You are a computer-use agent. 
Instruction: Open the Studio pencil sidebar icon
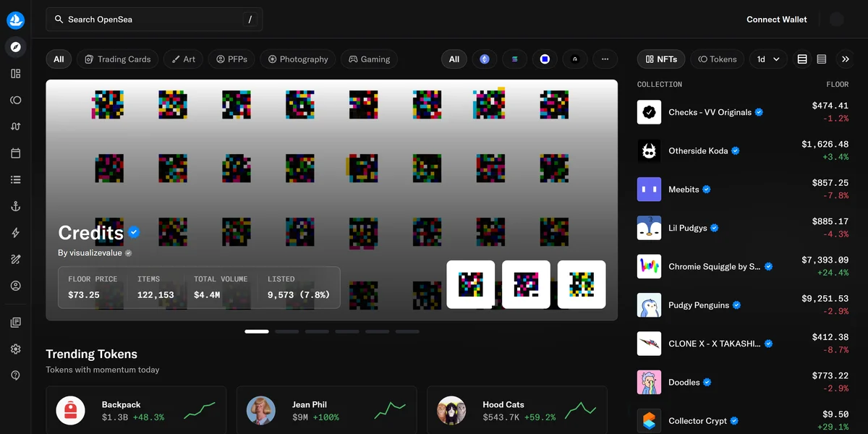(16, 259)
